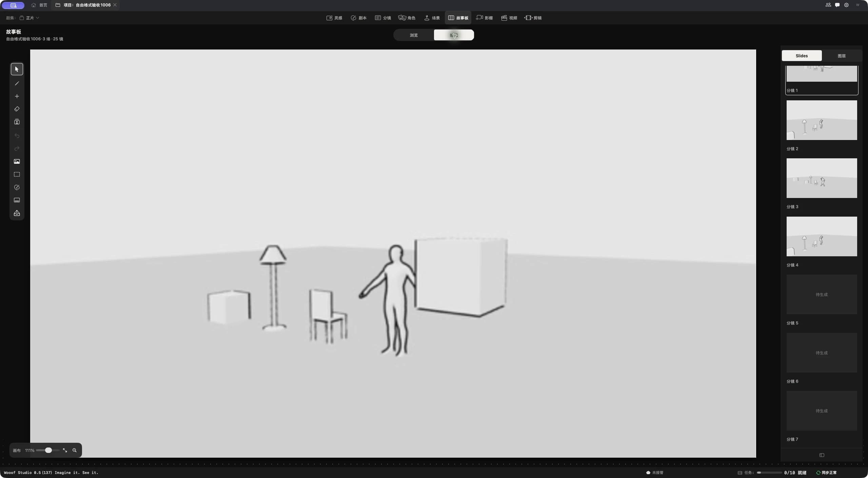Open the 剧本 tab
The width and height of the screenshot is (868, 478).
[x=359, y=18]
